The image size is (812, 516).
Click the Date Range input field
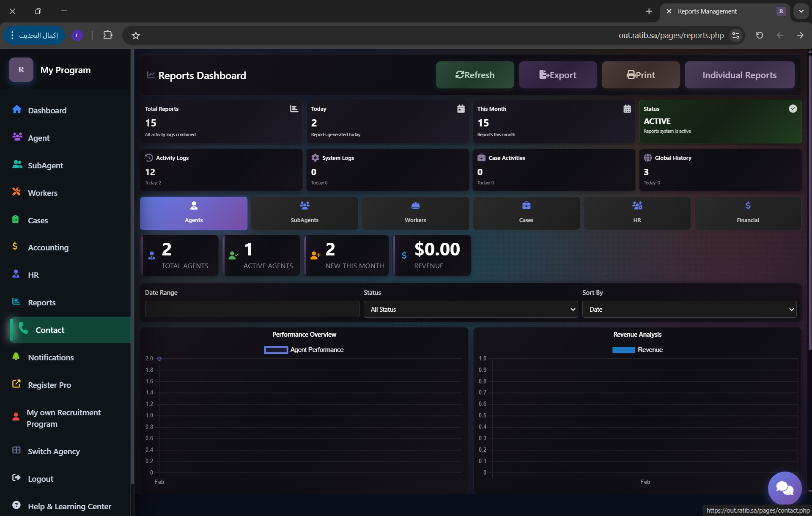(x=252, y=309)
